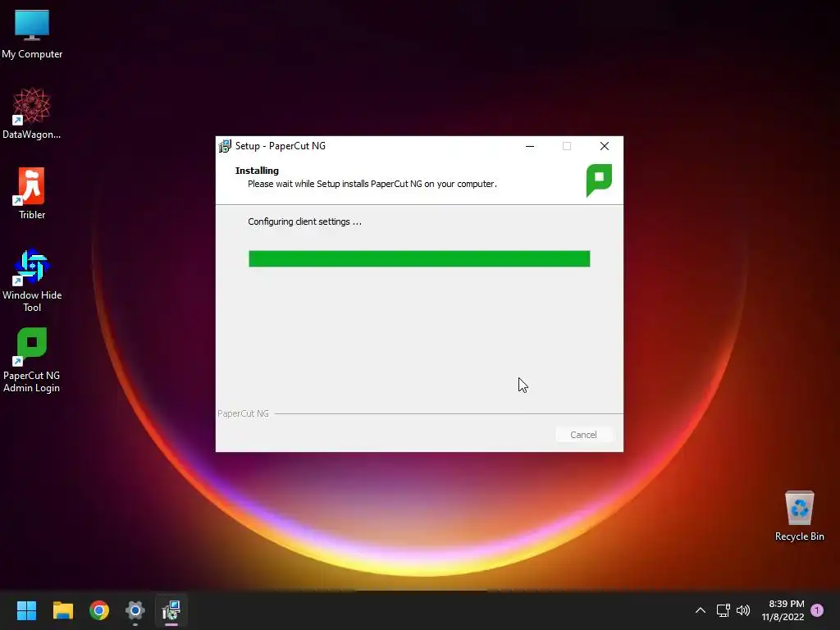Click the 'Installing' heading text

[x=257, y=171]
